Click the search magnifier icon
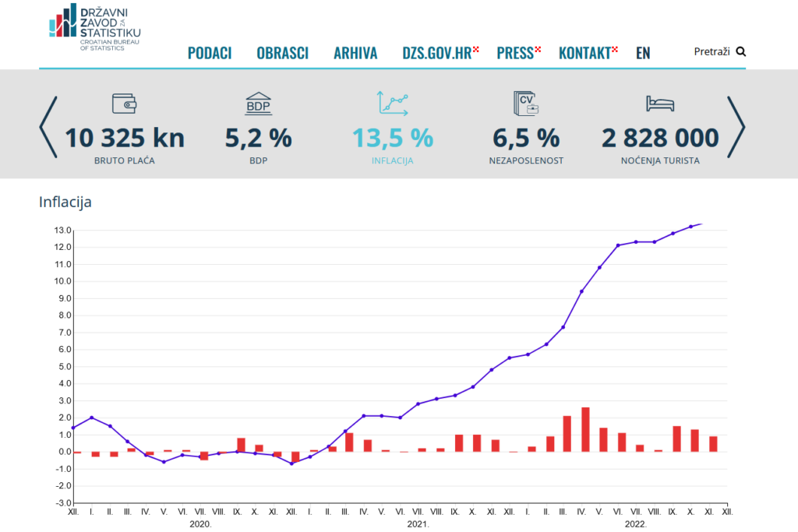798x532 pixels. pyautogui.click(x=740, y=52)
